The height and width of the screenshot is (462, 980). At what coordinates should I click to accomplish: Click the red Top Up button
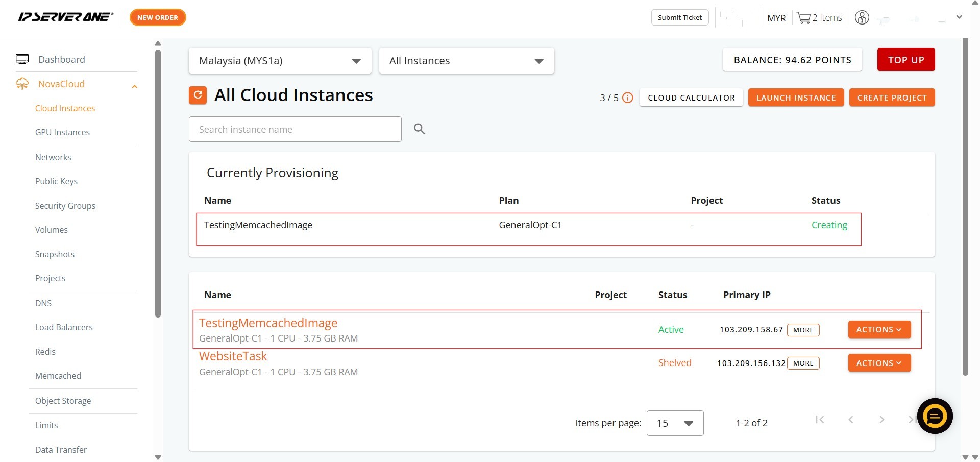click(x=905, y=60)
